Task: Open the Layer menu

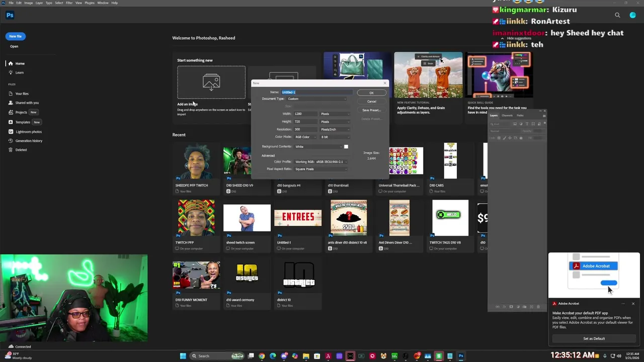Action: 39,3
